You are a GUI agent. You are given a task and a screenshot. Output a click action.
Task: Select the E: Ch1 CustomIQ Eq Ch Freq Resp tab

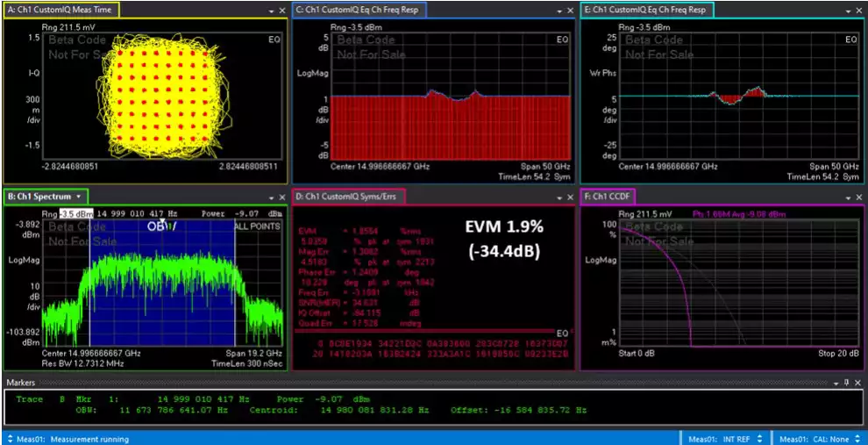(x=647, y=10)
